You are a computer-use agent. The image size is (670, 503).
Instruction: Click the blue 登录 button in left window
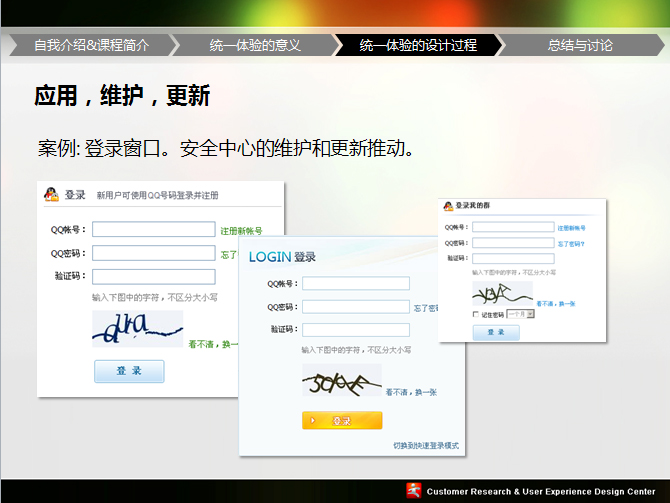[x=129, y=371]
